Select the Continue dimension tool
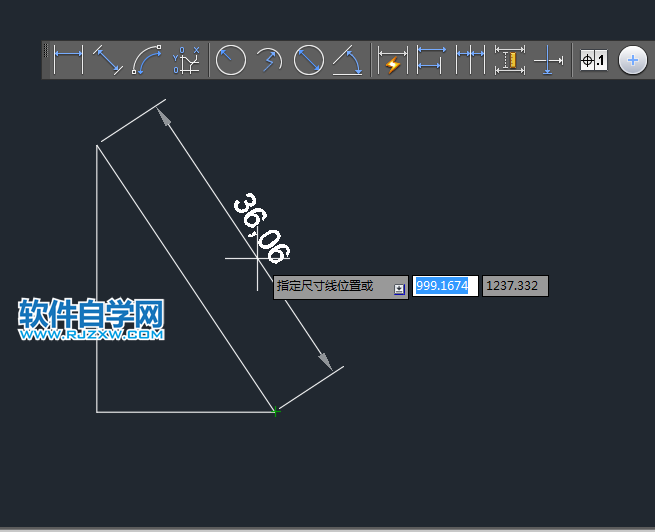Image resolution: width=655 pixels, height=532 pixels. pyautogui.click(x=470, y=60)
